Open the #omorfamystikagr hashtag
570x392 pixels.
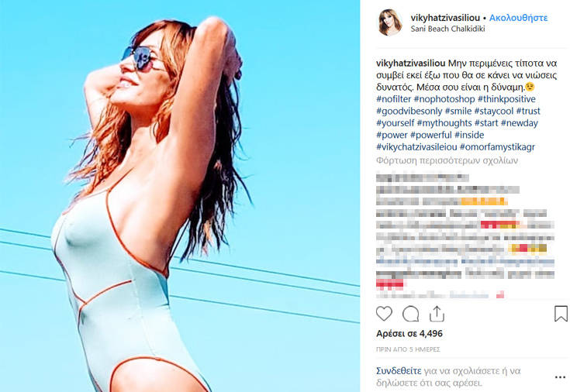click(497, 147)
